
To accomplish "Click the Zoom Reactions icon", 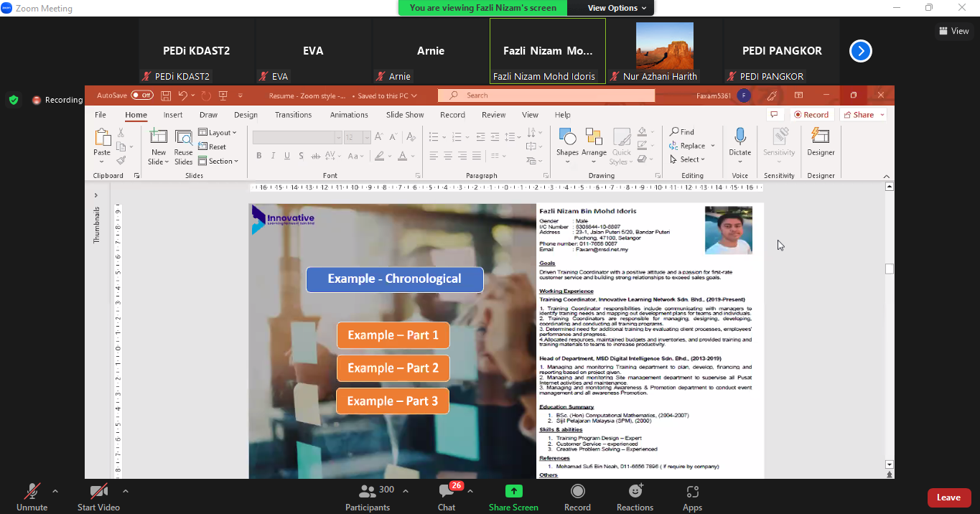I will click(x=635, y=492).
